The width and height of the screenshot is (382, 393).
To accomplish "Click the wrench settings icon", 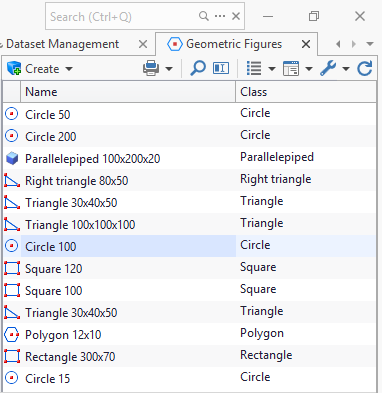I will click(x=328, y=68).
